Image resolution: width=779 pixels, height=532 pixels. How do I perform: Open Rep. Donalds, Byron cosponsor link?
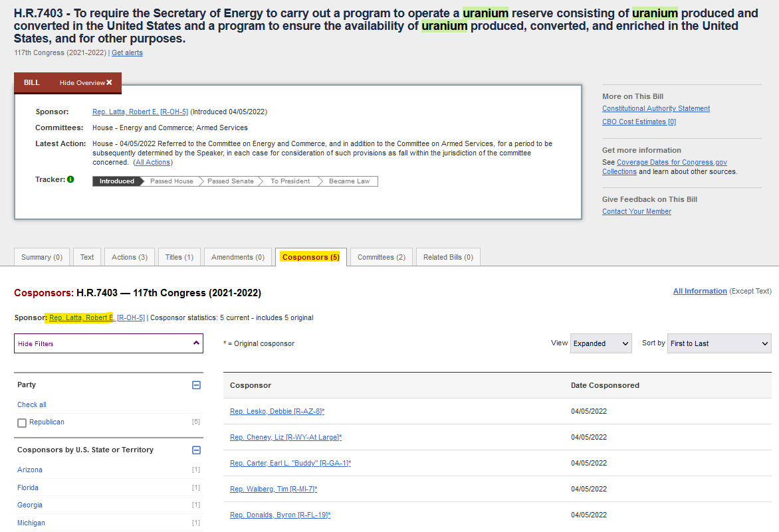pos(280,515)
